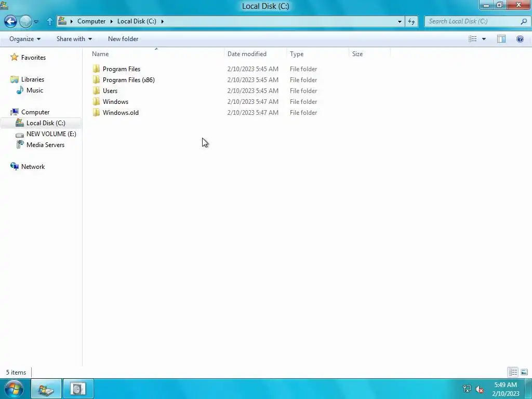The height and width of the screenshot is (399, 532).
Task: Select Computer in the navigation pane
Action: pyautogui.click(x=35, y=112)
